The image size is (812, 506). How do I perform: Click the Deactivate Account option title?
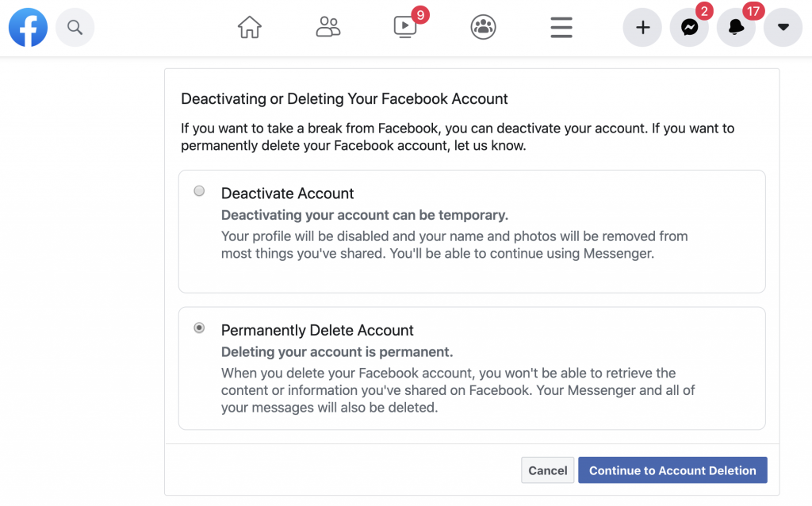point(287,194)
